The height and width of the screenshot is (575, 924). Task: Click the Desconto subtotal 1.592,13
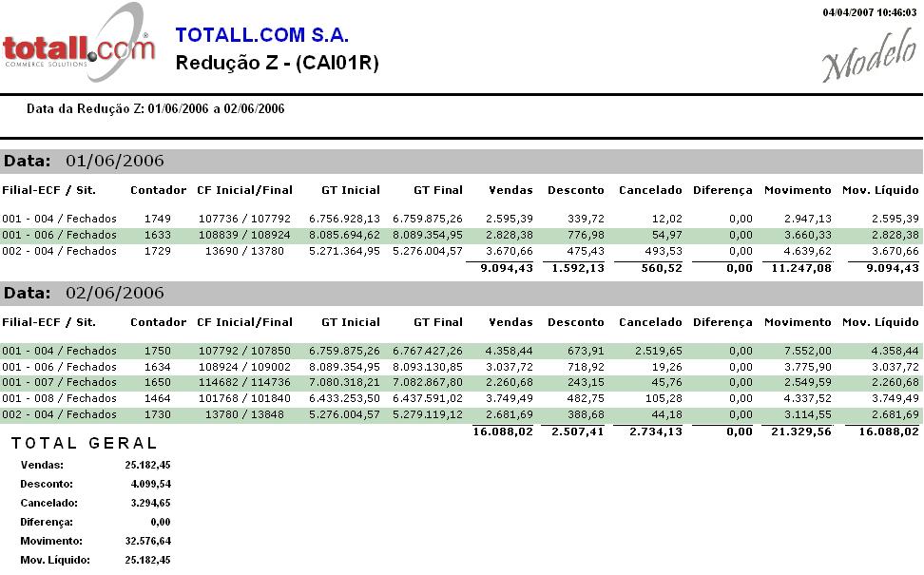578,268
